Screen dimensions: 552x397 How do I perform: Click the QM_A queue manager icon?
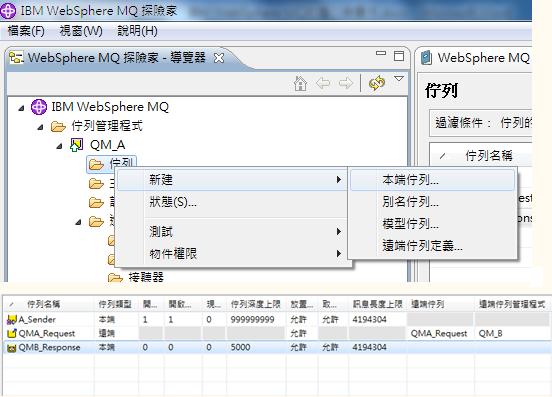click(77, 145)
